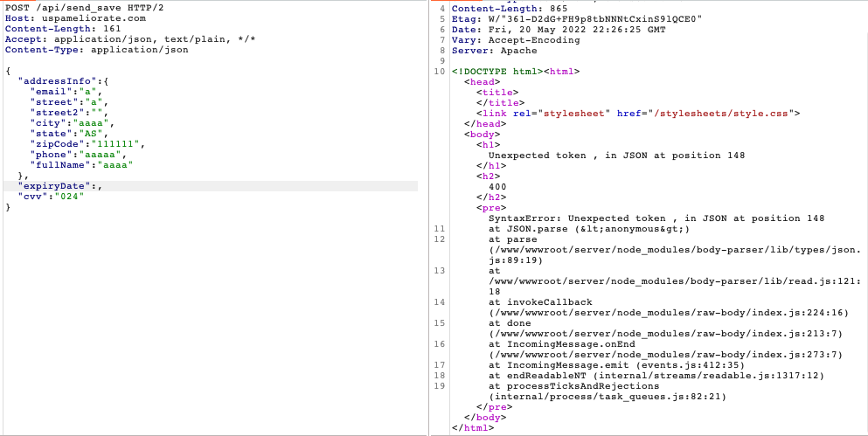Click the SyntaxError: Unexpected token line
Image resolution: width=868 pixels, height=436 pixels.
(656, 218)
